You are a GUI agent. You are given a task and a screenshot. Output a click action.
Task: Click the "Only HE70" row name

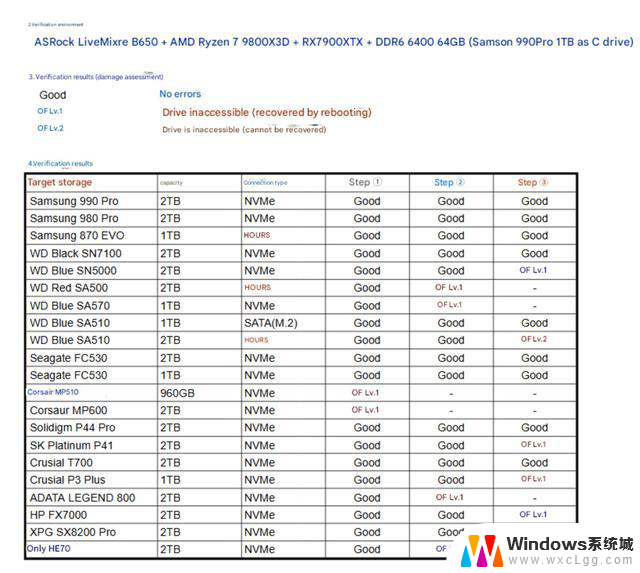click(49, 549)
